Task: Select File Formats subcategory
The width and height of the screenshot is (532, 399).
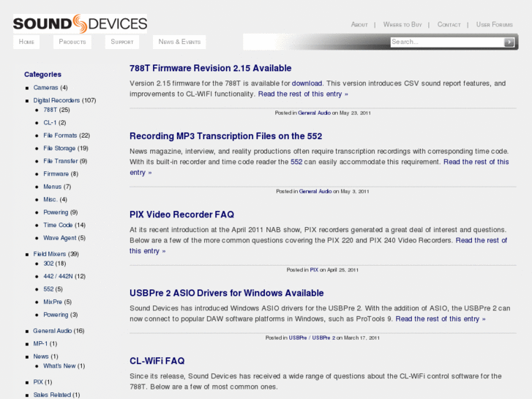Action: point(60,135)
